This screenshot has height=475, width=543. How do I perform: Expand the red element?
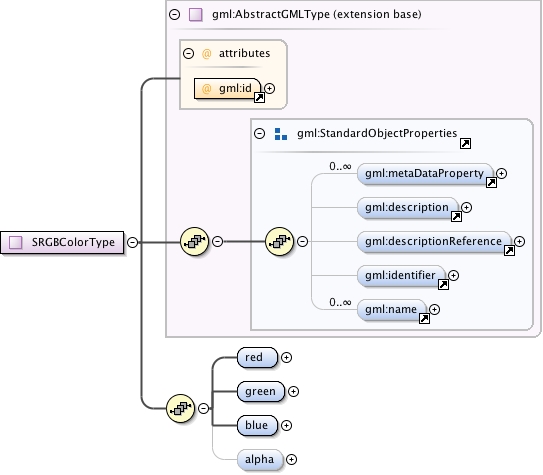pyautogui.click(x=286, y=357)
